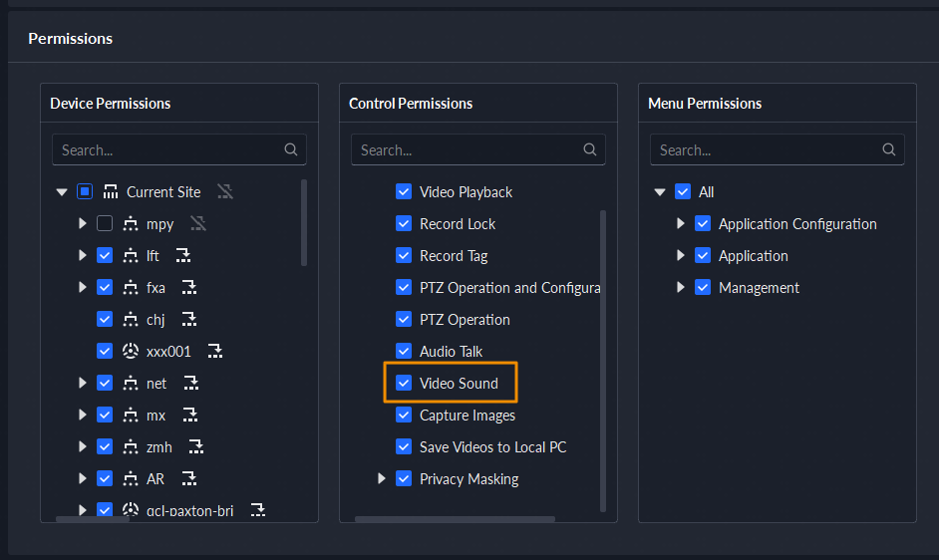
Task: Enable the mpy device checkbox
Action: pyautogui.click(x=105, y=224)
